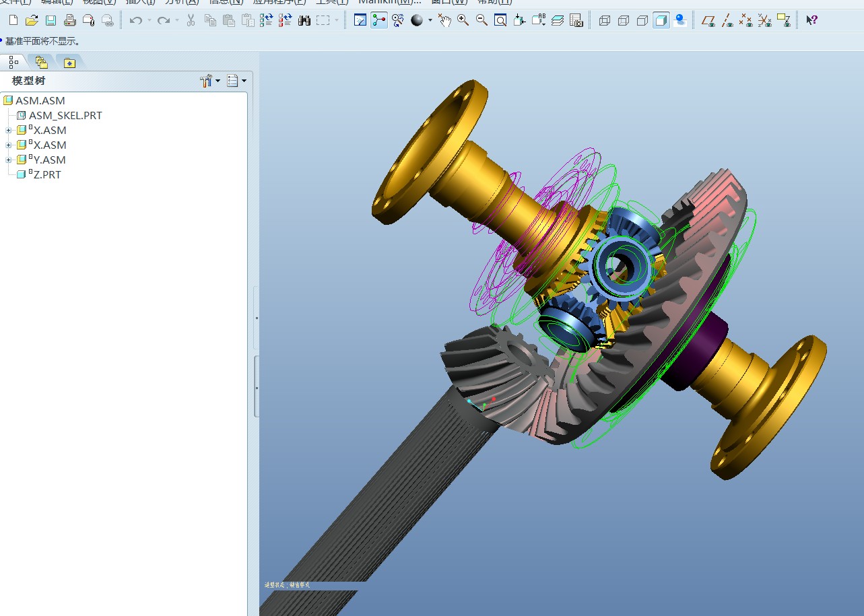864x616 pixels.
Task: Open the Manikin menu
Action: pyautogui.click(x=389, y=2)
